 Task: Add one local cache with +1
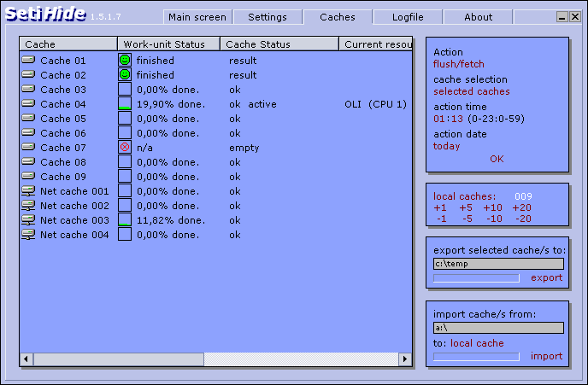tap(440, 207)
